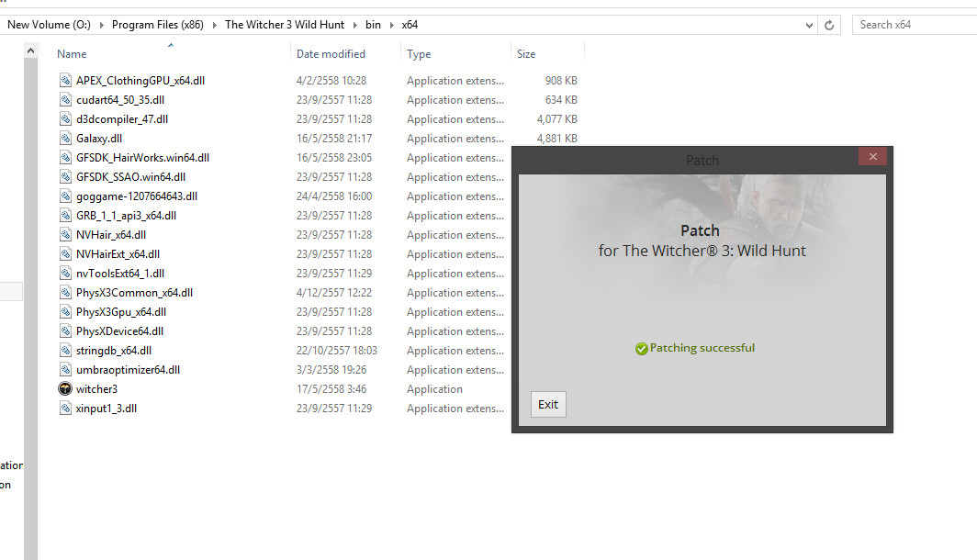Viewport: 977px width, 560px height.
Task: Close the Patch dialog window
Action: [x=872, y=156]
